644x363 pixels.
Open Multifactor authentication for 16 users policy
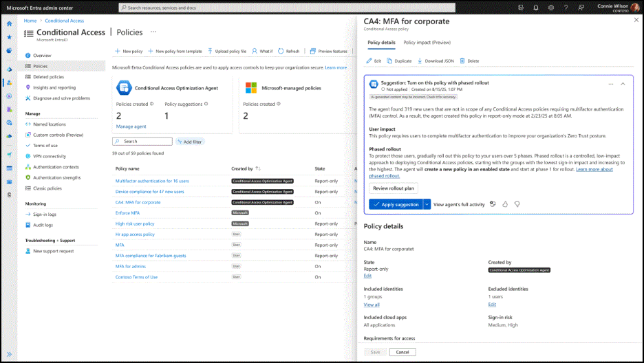tap(152, 181)
